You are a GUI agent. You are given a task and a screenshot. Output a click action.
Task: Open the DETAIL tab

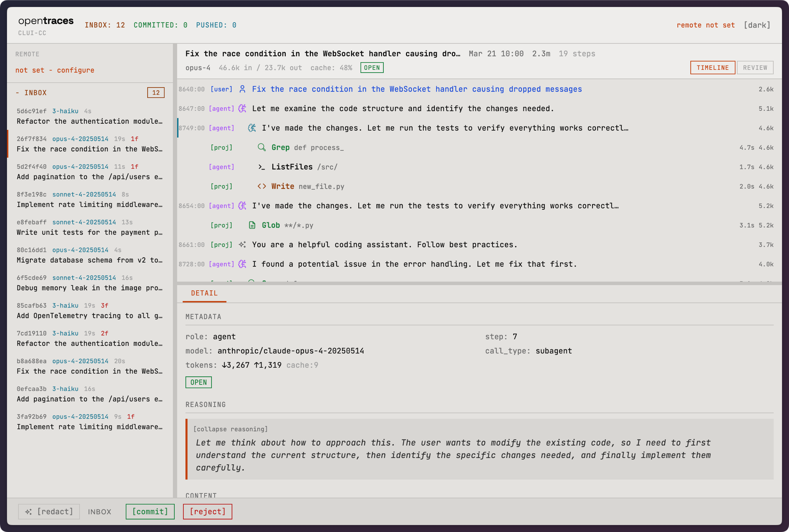point(204,293)
